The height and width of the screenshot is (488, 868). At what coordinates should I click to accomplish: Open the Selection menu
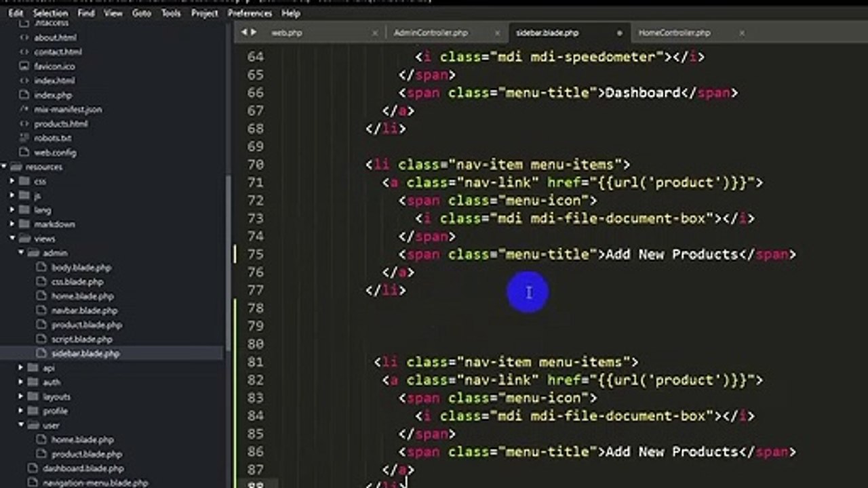pos(51,13)
